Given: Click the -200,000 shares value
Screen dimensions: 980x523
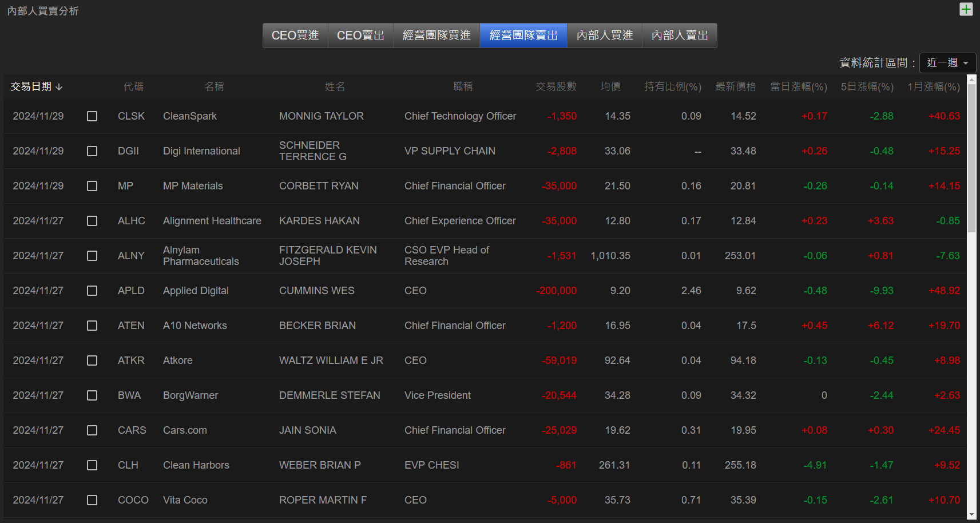Looking at the screenshot, I should tap(556, 291).
